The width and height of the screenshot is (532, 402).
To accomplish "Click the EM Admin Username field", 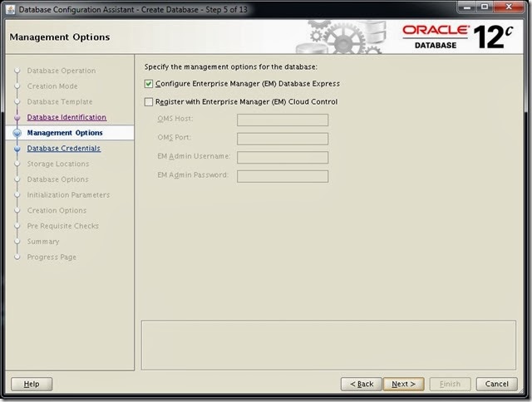I will (x=282, y=158).
